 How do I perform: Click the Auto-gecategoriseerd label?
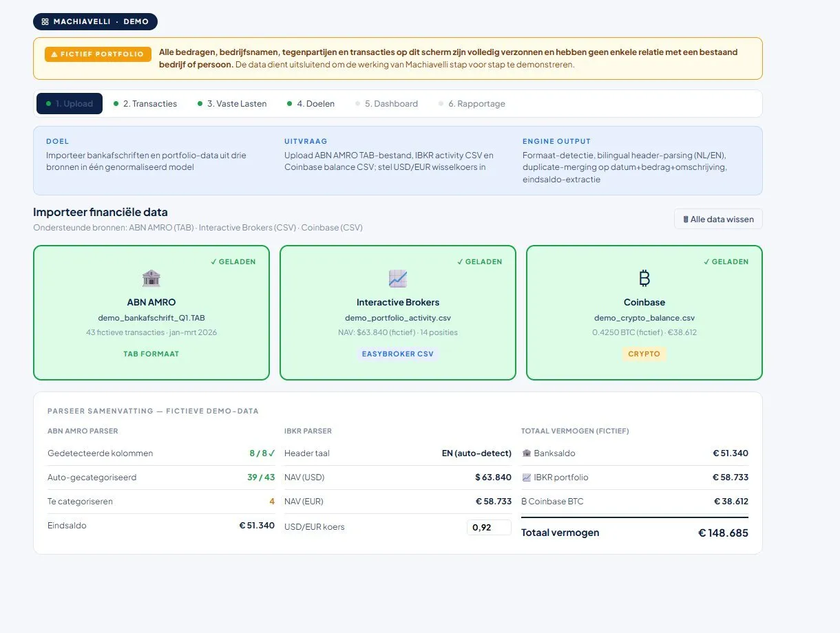coord(92,478)
